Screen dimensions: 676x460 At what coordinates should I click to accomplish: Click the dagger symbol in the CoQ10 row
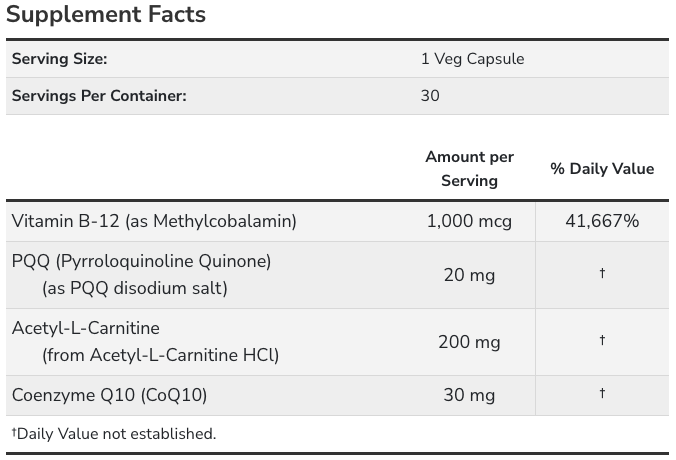point(602,393)
